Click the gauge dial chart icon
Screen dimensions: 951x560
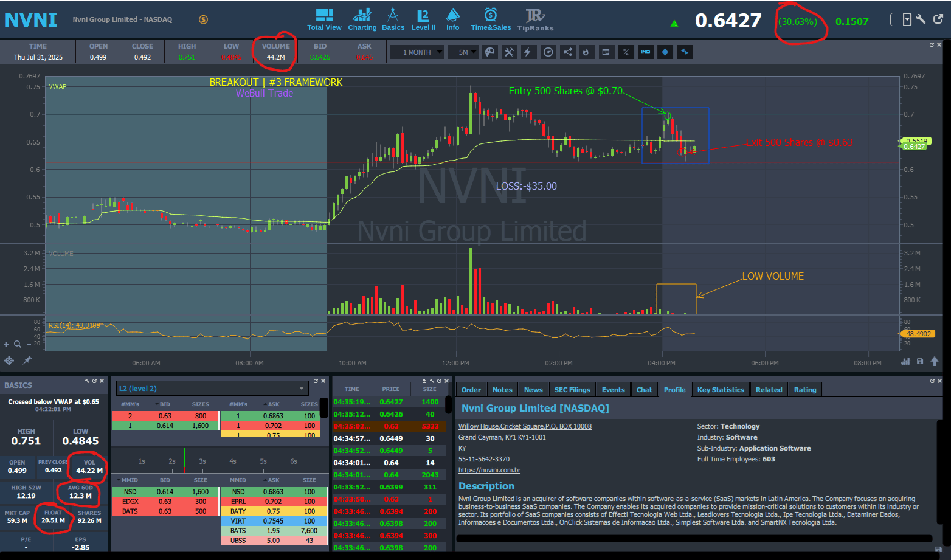[548, 52]
